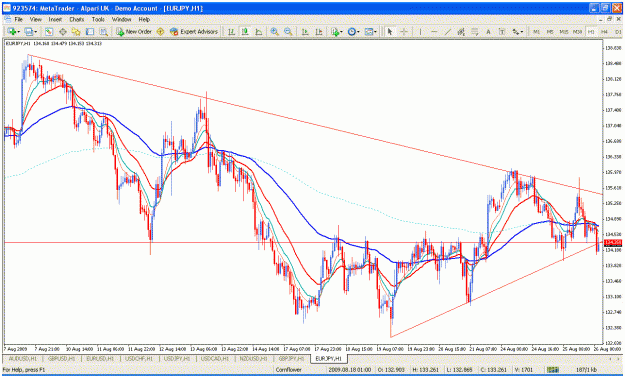Open the Data Window crosshair-circle icon
Image resolution: width=625 pixels, height=376 pixels.
point(63,31)
